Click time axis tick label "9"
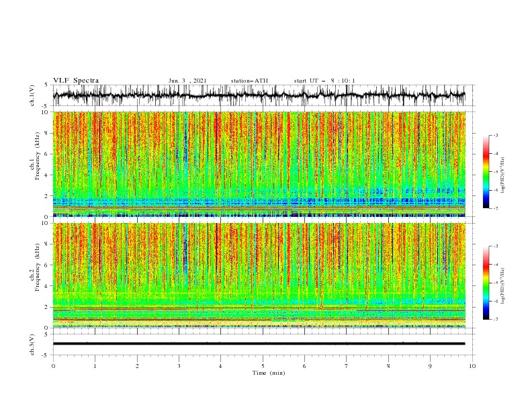The width and height of the screenshot is (532, 411). (x=430, y=366)
